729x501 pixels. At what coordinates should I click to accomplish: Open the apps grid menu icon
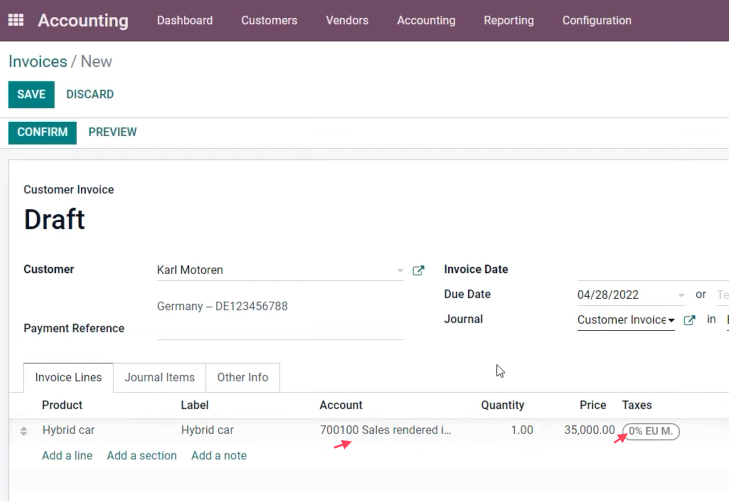pyautogui.click(x=16, y=20)
